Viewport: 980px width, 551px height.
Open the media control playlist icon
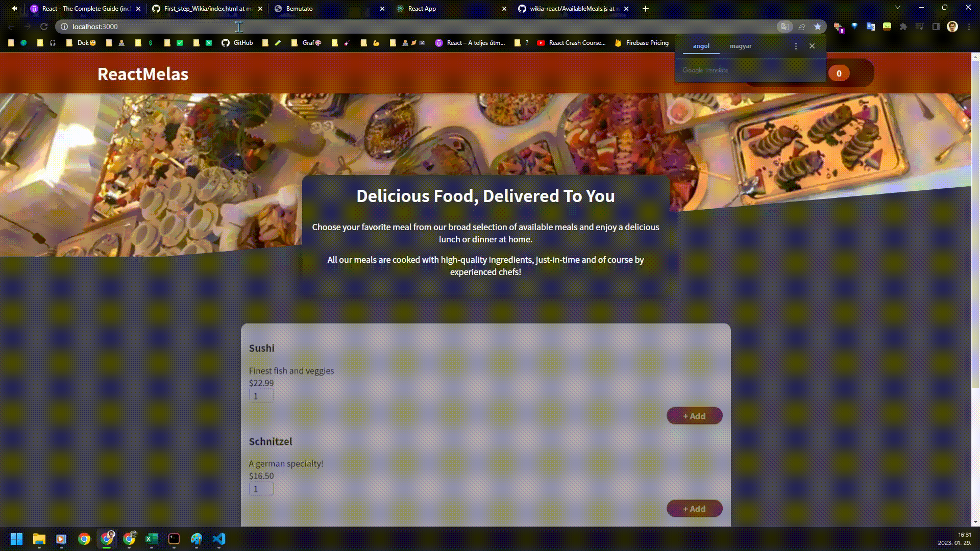tap(920, 27)
